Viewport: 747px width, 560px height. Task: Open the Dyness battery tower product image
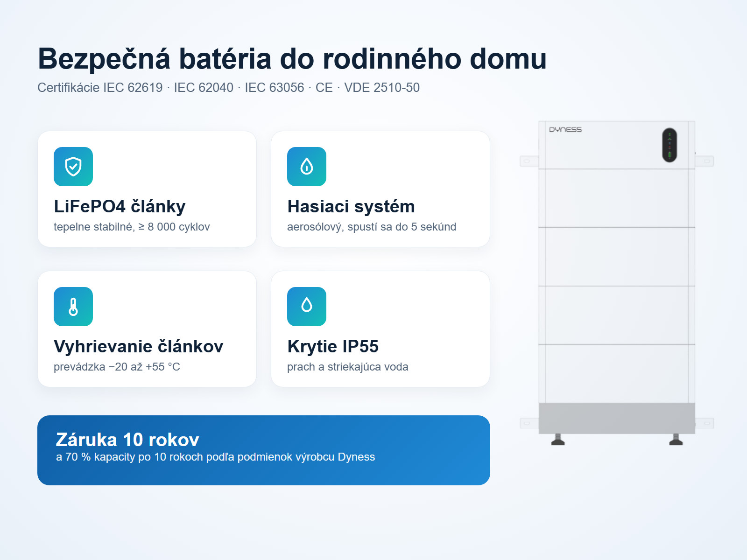click(617, 283)
